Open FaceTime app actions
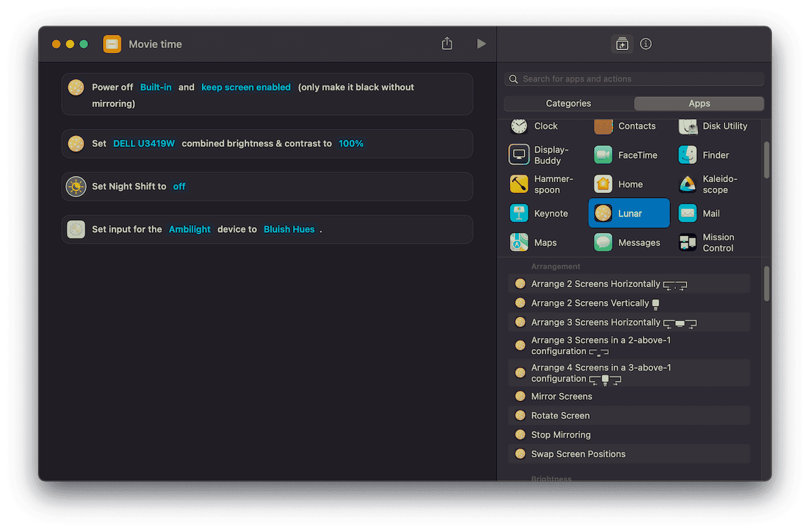 click(626, 155)
